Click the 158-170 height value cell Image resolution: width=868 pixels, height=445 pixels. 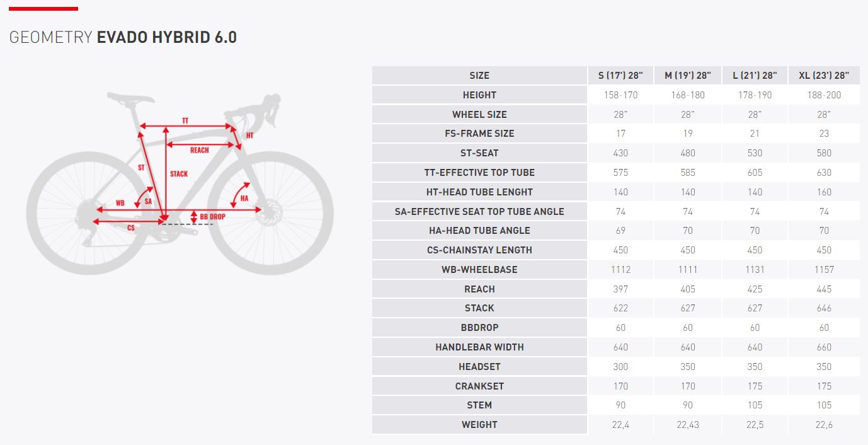point(620,95)
